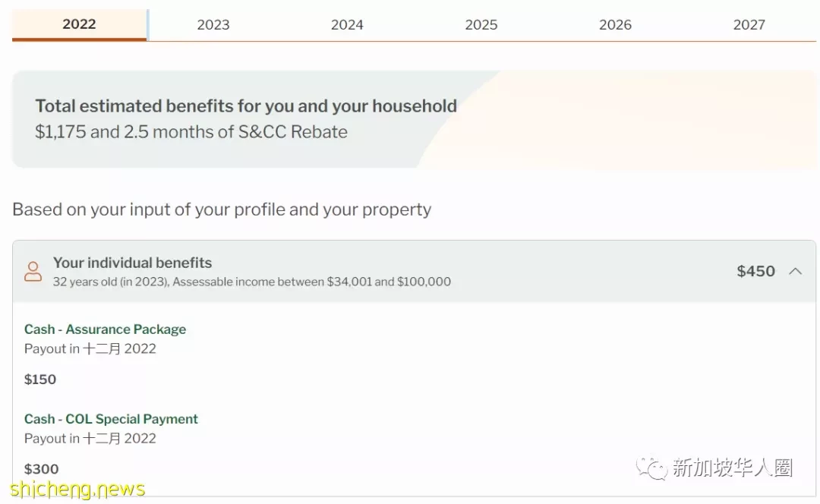Image resolution: width=820 pixels, height=504 pixels.
Task: Click the $150 Assurance Package amount
Action: pyautogui.click(x=40, y=380)
